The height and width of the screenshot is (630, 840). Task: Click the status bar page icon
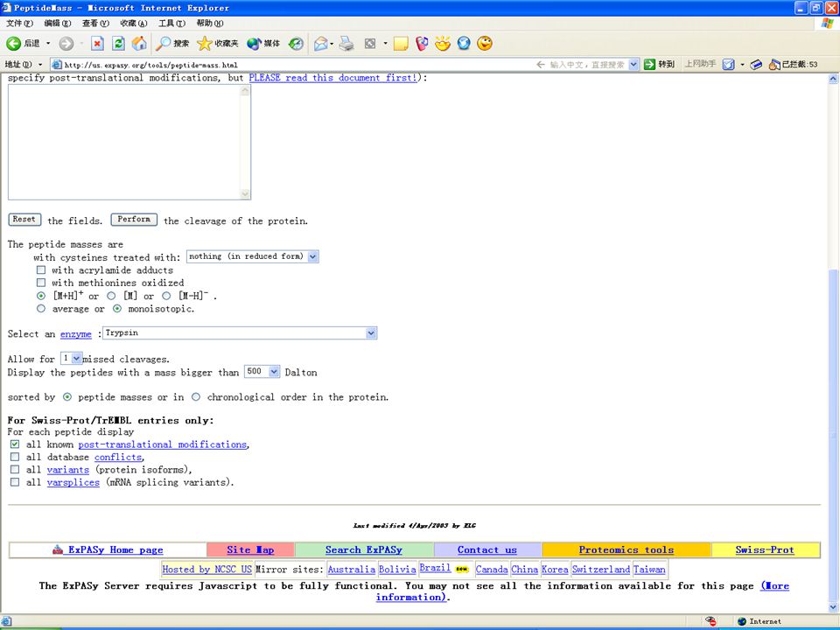(x=7, y=621)
